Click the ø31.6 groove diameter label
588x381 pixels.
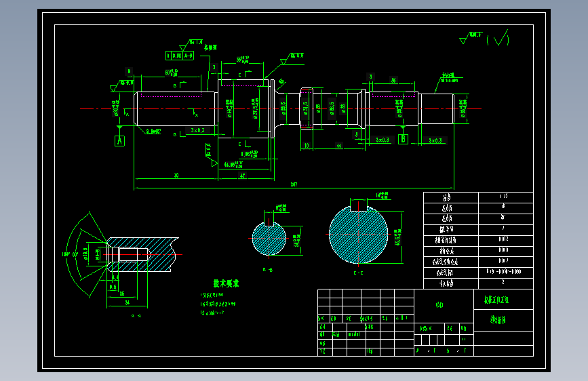point(305,108)
